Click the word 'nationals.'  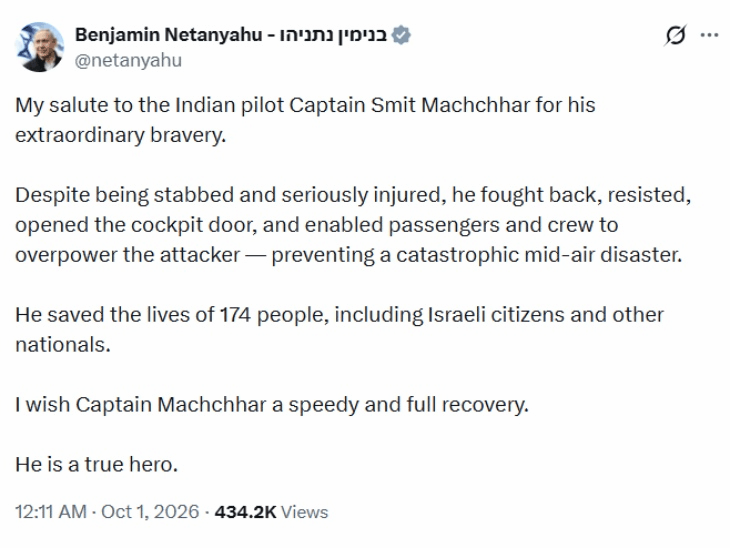[63, 345]
